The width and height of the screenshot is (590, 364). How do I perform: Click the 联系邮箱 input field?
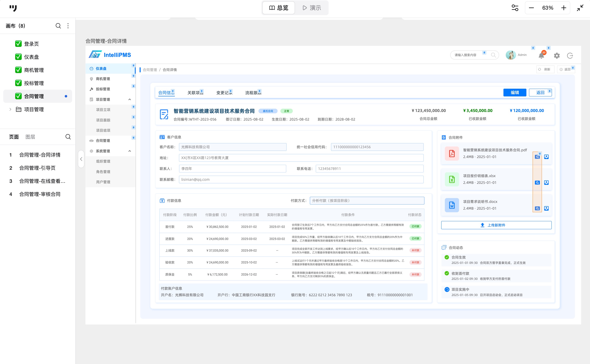(x=301, y=179)
